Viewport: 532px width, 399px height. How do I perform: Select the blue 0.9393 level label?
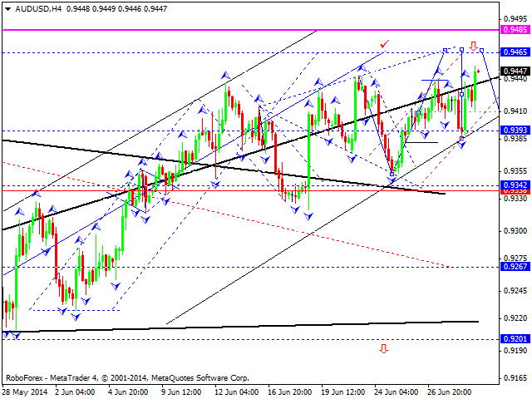(x=515, y=130)
